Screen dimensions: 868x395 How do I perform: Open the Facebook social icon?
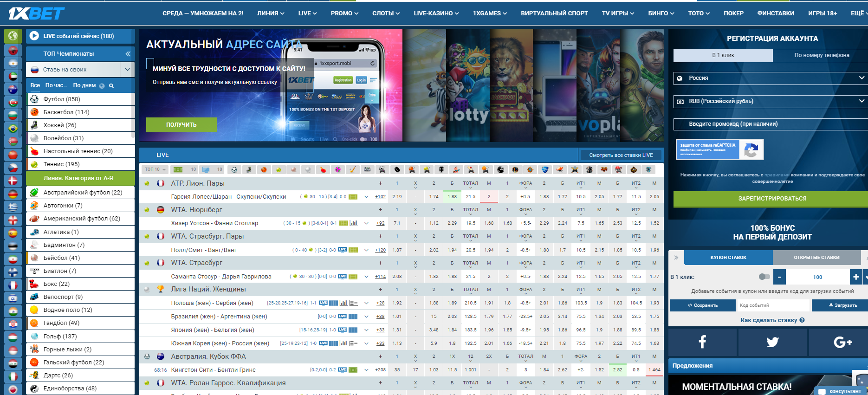[702, 342]
